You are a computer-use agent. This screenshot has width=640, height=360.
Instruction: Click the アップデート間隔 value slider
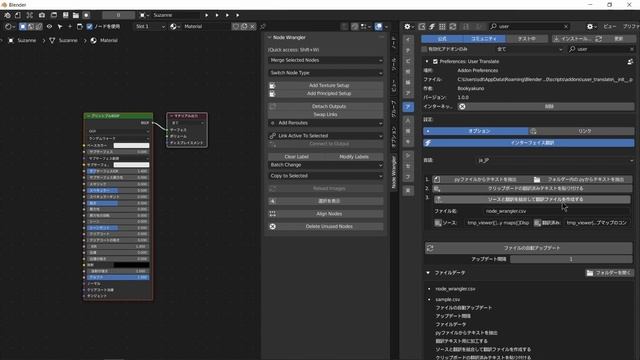[x=571, y=259]
